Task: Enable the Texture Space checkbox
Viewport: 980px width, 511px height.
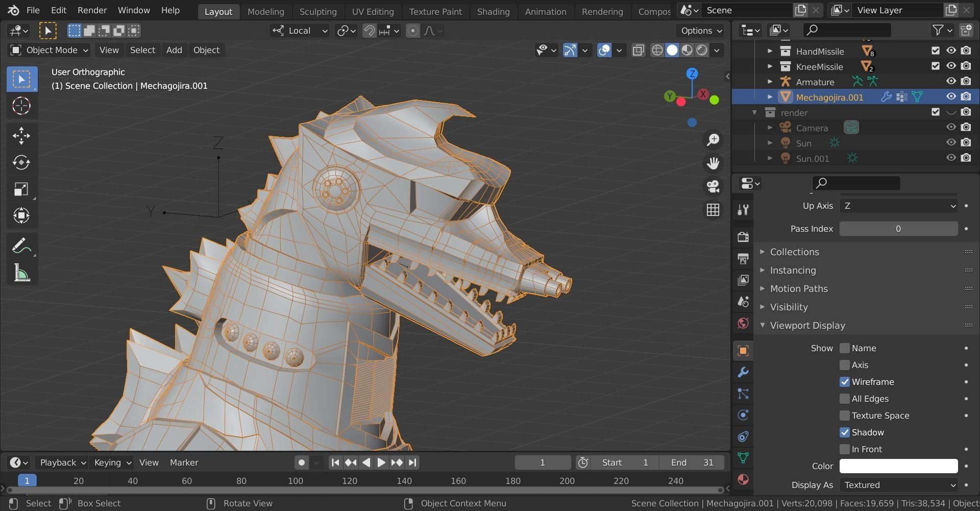Action: click(845, 416)
